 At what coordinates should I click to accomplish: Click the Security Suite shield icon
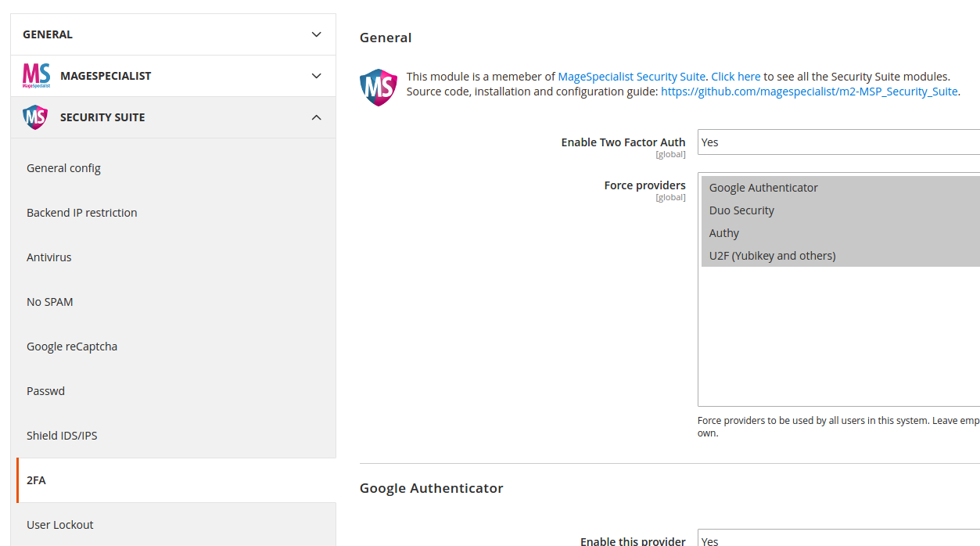pyautogui.click(x=35, y=117)
